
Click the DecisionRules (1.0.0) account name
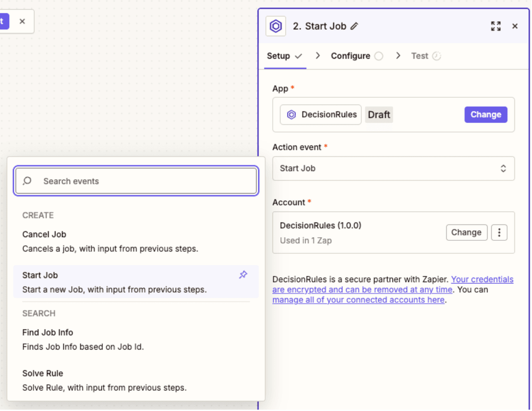(321, 225)
